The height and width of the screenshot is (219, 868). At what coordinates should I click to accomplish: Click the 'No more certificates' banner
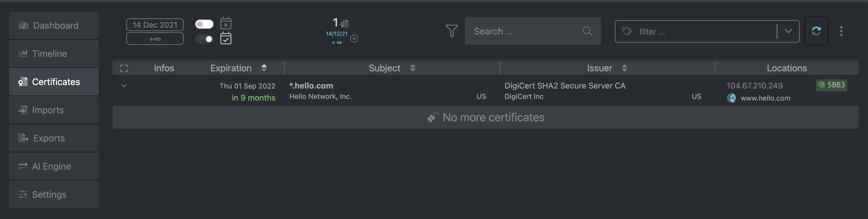[486, 118]
